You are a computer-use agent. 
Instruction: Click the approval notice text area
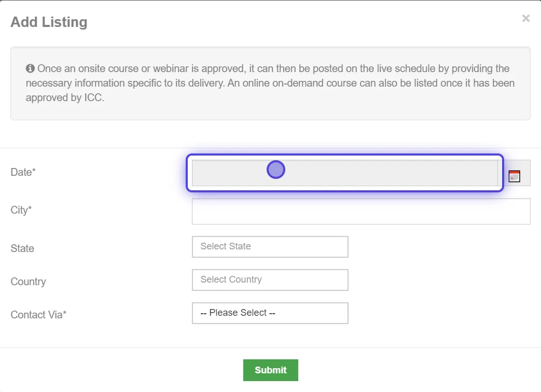tap(270, 83)
